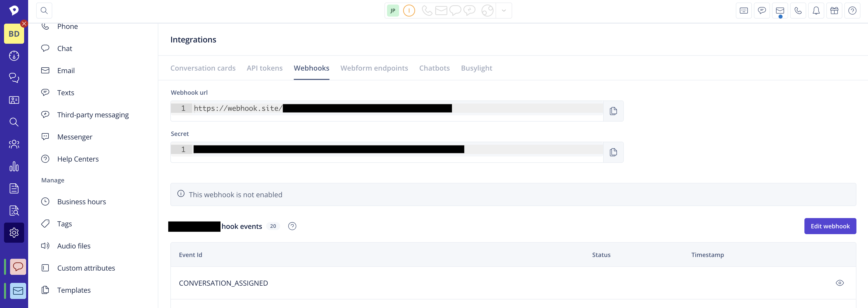Open the analytics bar chart sidebar icon
This screenshot has width=868, height=308.
pos(14,167)
